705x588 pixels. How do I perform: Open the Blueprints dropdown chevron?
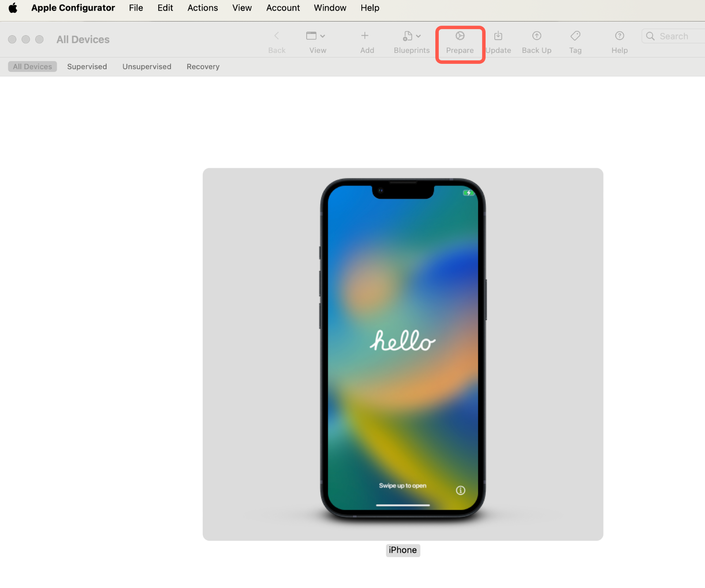click(418, 36)
